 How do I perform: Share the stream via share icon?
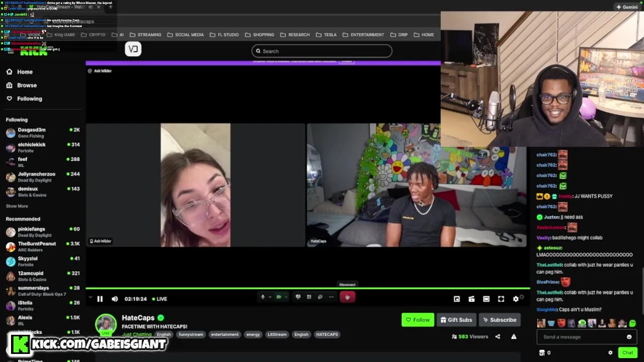(498, 337)
